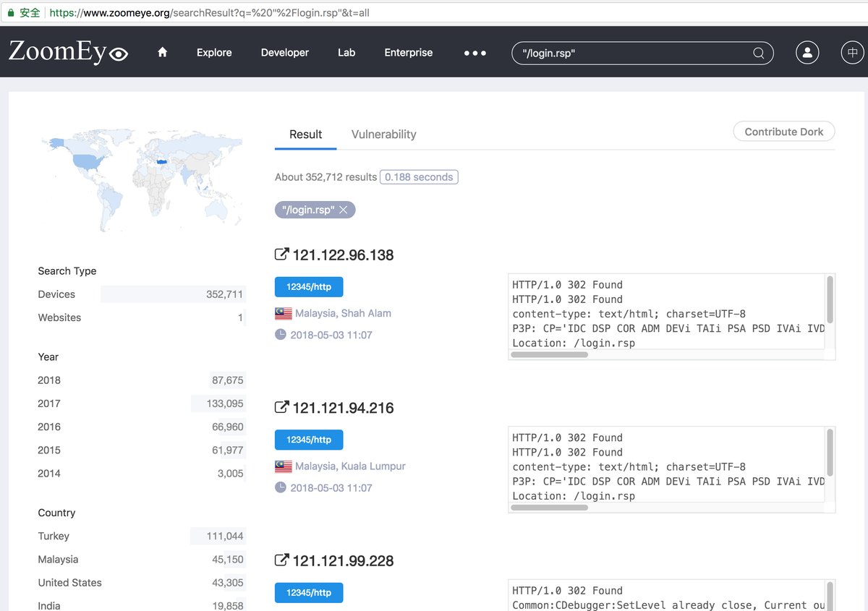The image size is (868, 611).
Task: Filter results by year 2018
Action: (x=142, y=380)
